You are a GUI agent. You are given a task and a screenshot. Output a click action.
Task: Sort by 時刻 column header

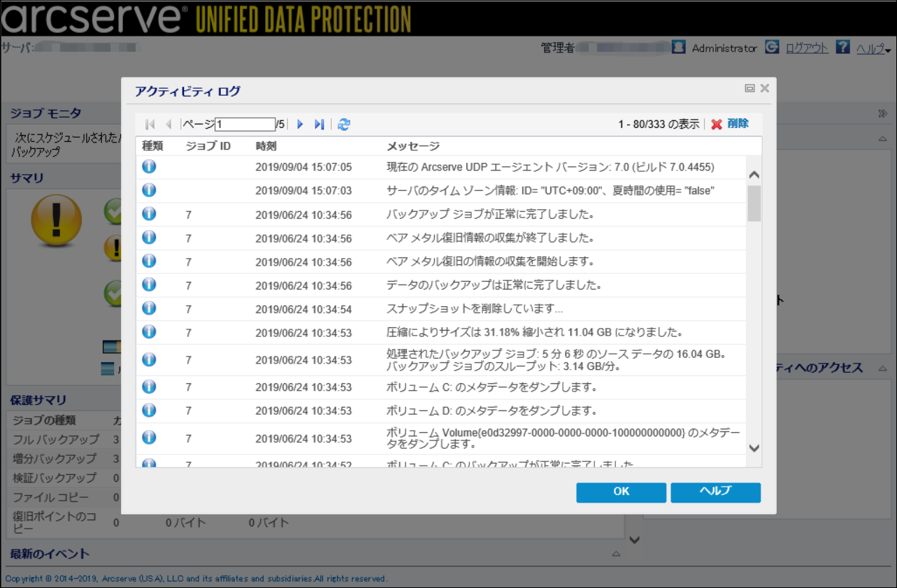[266, 146]
